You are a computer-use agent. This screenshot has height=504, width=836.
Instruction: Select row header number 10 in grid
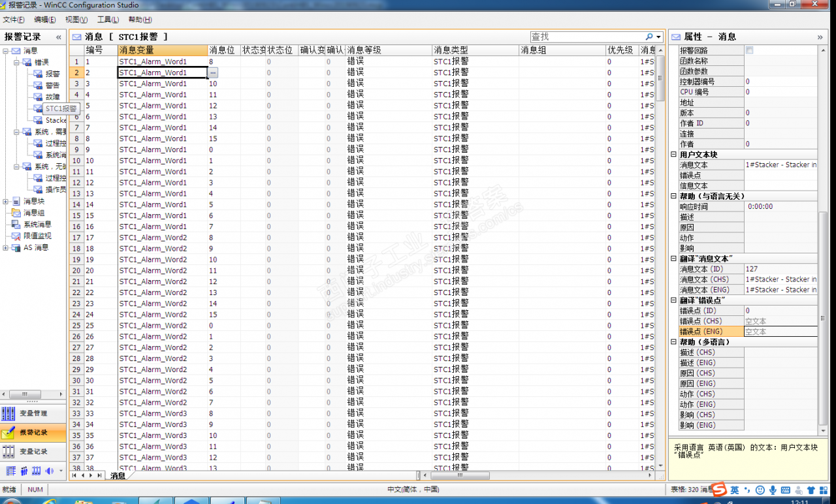coord(76,161)
